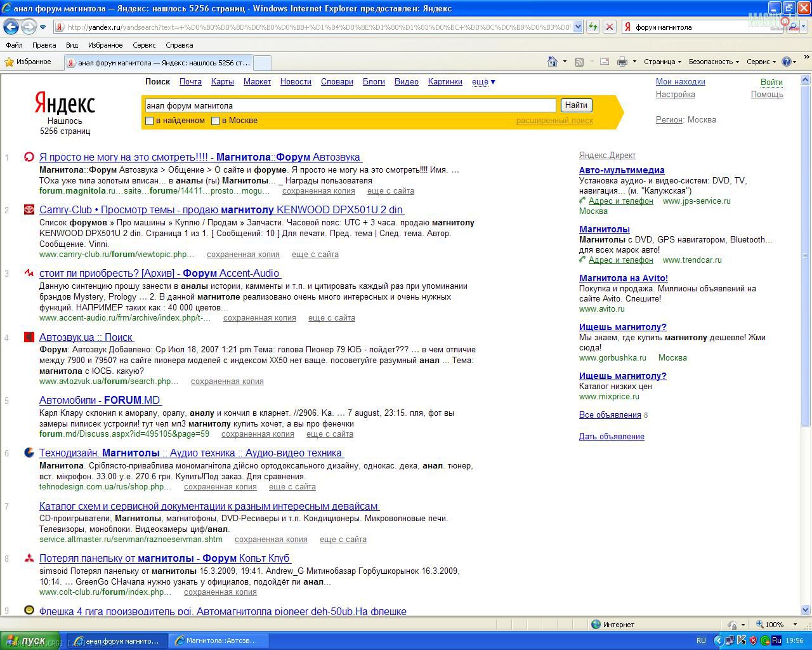Click the Refresh page icon

tap(593, 27)
